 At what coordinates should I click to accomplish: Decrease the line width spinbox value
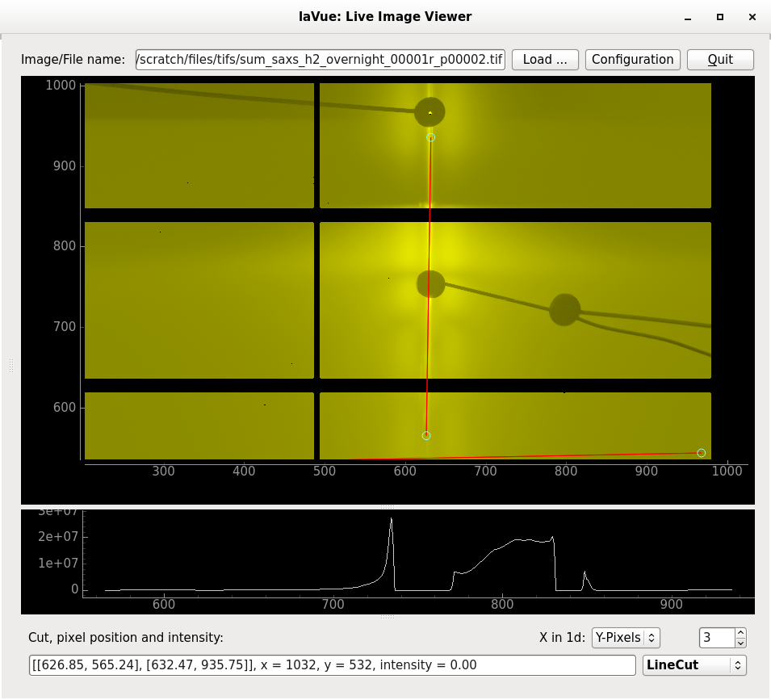740,643
